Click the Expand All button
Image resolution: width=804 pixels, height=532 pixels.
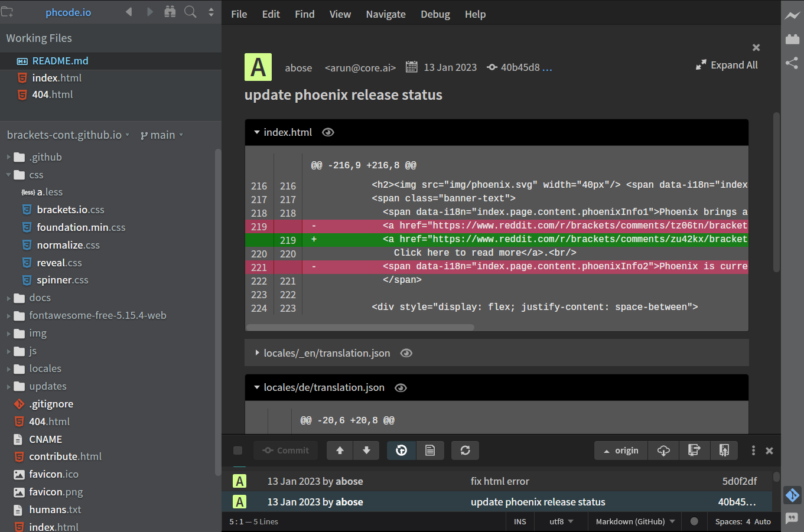[x=727, y=65]
